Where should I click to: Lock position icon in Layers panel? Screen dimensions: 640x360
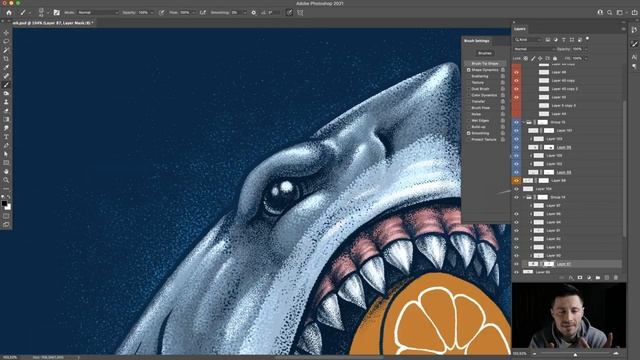click(540, 58)
